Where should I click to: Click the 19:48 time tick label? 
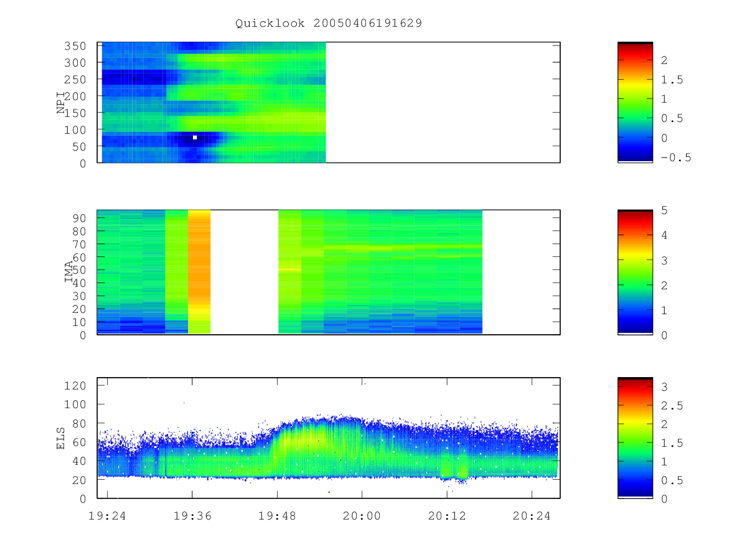(277, 515)
